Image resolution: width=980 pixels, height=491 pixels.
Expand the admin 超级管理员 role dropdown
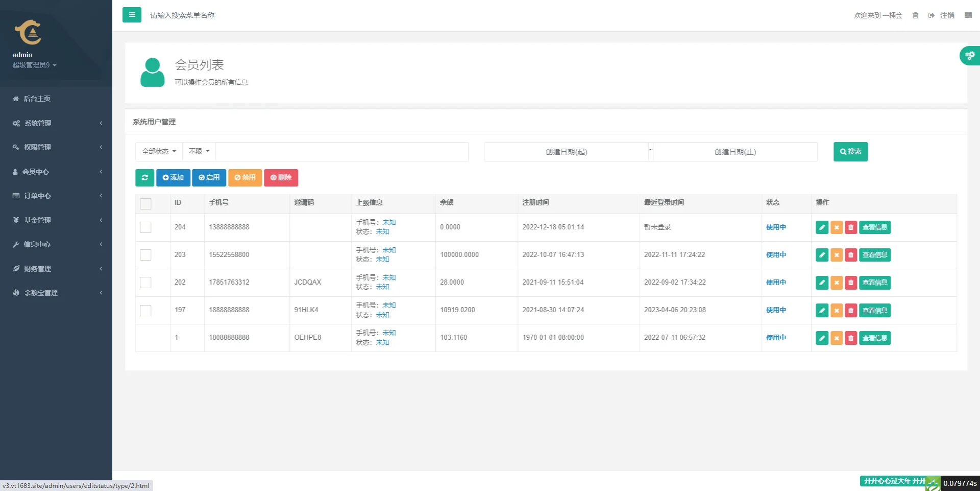(34, 65)
